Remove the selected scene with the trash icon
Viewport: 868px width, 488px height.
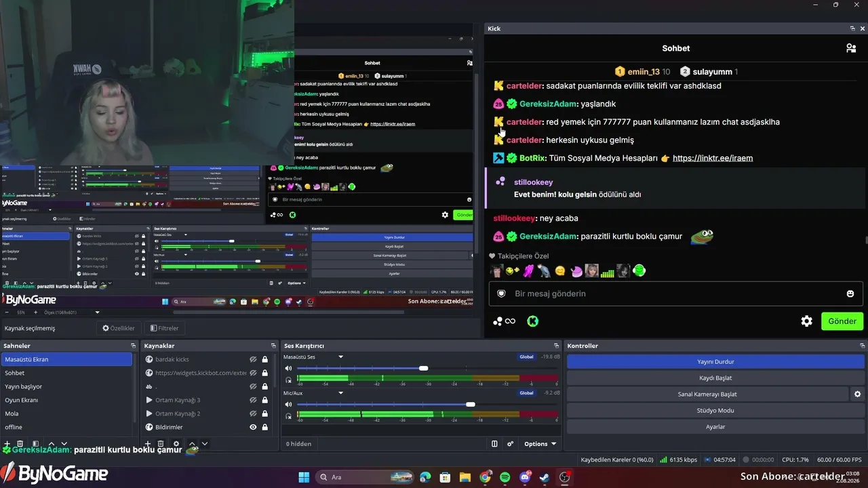(x=20, y=444)
